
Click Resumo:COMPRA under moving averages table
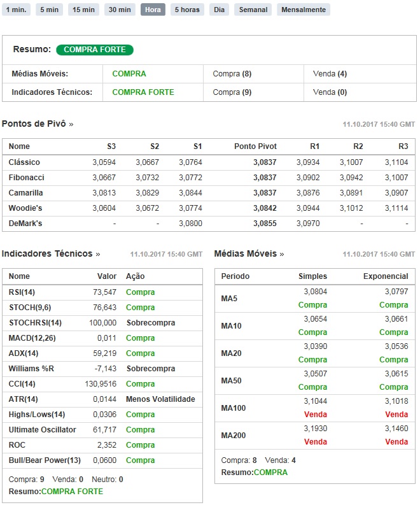pyautogui.click(x=255, y=473)
